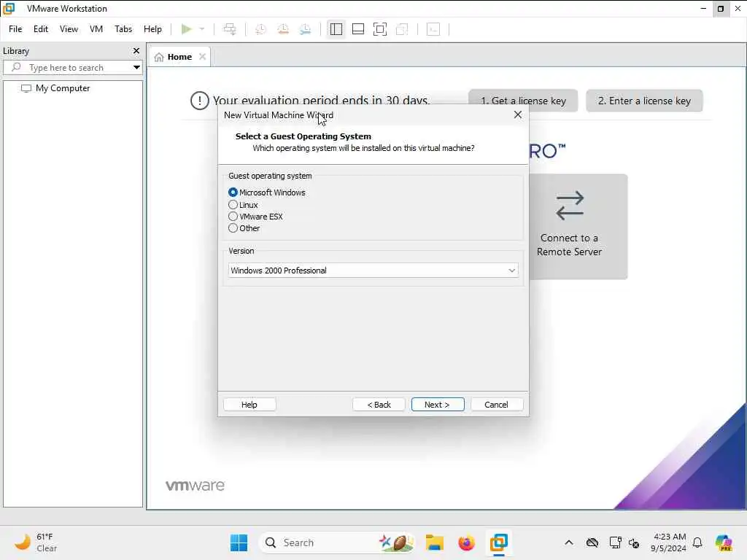Open the Edit menu
Viewport: 747px width, 560px height.
[41, 29]
